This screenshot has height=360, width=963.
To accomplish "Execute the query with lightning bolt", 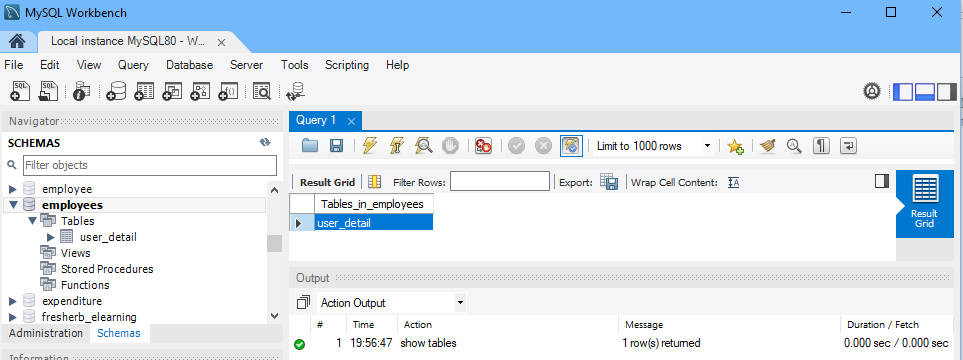I will pos(370,146).
